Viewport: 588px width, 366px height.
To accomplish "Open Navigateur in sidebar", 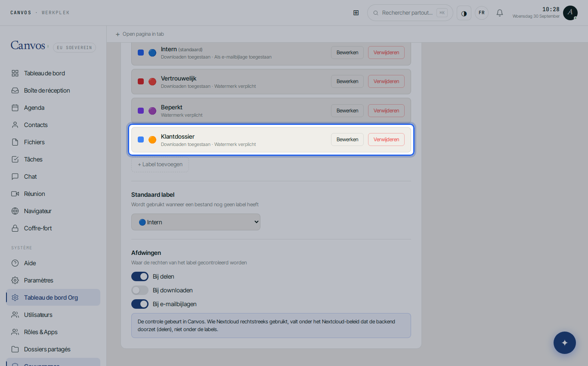I will click(x=53, y=211).
